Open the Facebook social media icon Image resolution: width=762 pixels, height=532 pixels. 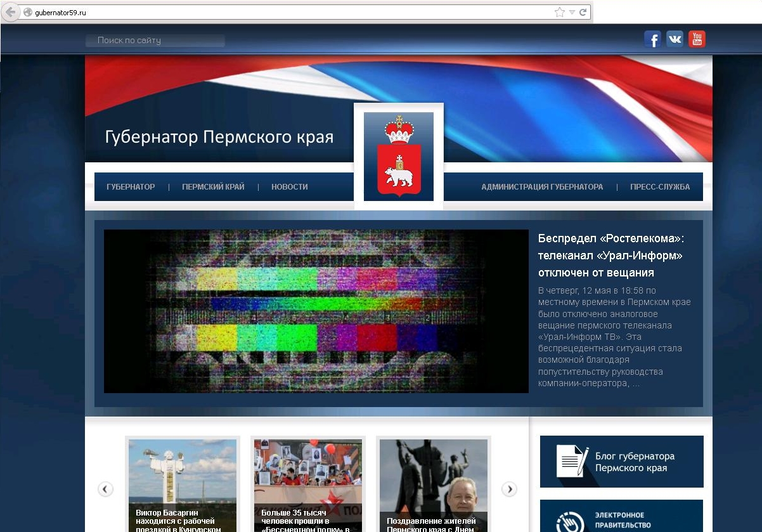point(652,39)
